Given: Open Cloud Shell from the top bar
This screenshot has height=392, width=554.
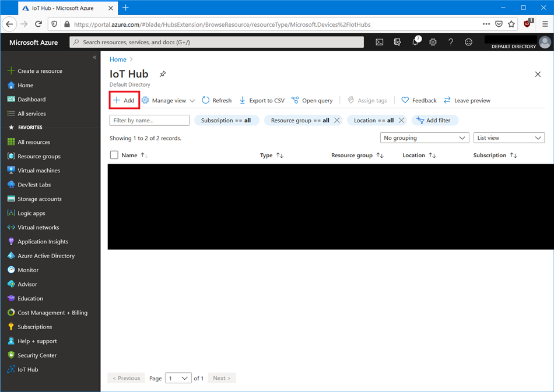Looking at the screenshot, I should [380, 43].
